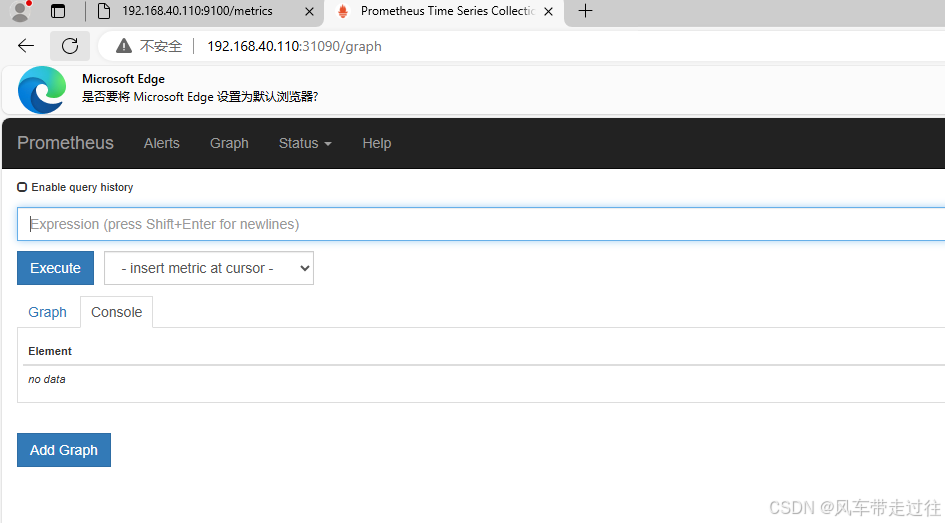
Task: Open the tab actions menu icon
Action: pos(58,11)
